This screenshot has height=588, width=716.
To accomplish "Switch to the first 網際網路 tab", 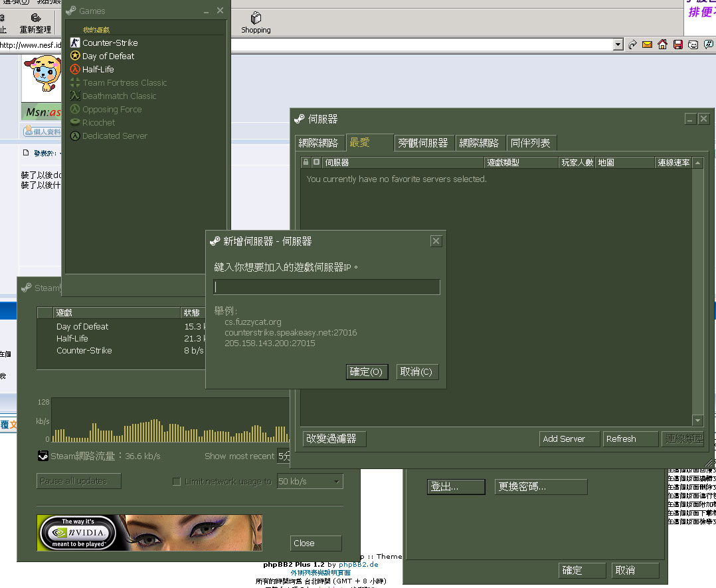I will coord(318,143).
